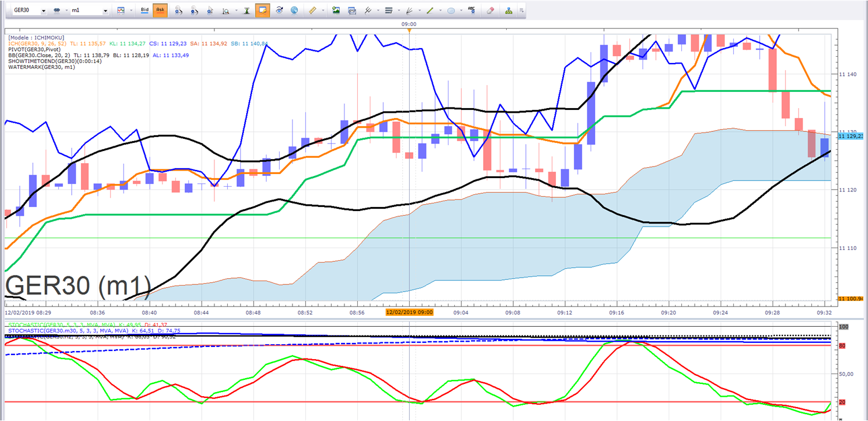868x421 pixels.
Task: Click the red 20 stochastic level tag
Action: [843, 402]
